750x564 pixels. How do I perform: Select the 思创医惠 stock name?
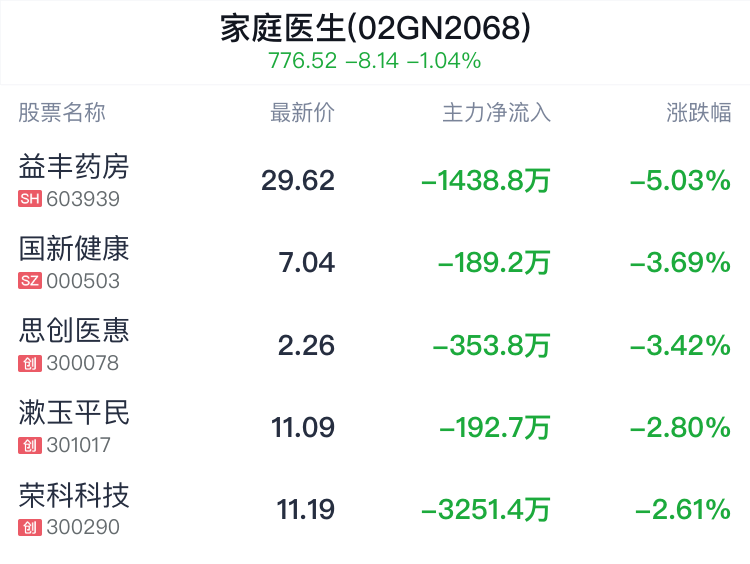tap(74, 331)
